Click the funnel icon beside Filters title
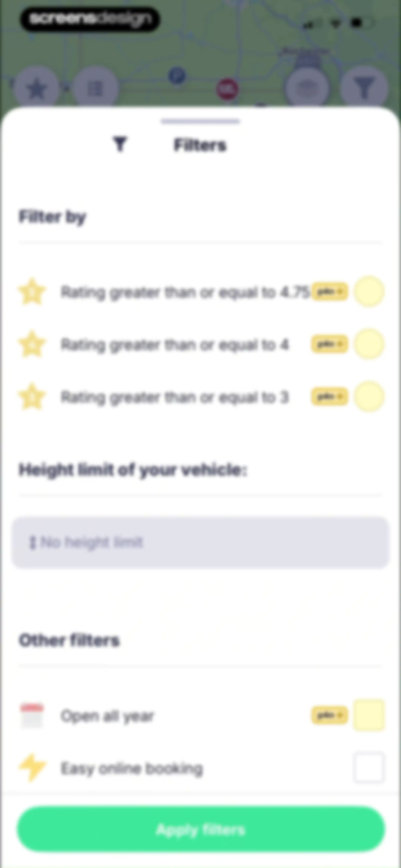This screenshot has width=401, height=868. coord(120,145)
